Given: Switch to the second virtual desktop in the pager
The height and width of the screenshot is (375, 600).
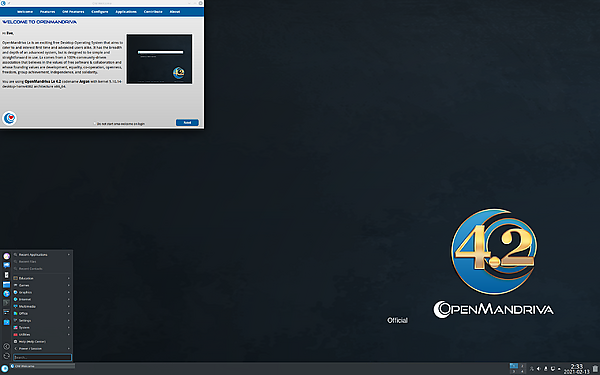Looking at the screenshot, I should [x=522, y=366].
